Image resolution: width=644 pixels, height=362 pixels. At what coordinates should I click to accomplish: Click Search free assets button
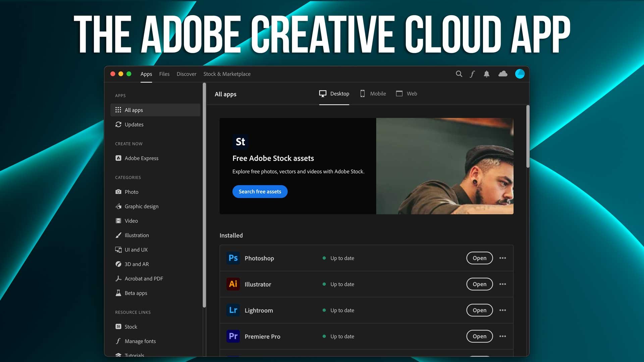(260, 191)
